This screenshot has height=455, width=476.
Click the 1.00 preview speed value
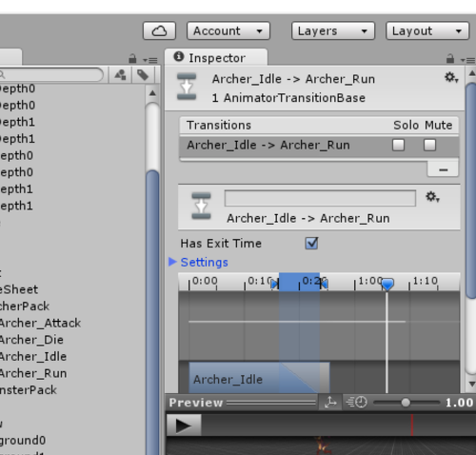tap(459, 403)
